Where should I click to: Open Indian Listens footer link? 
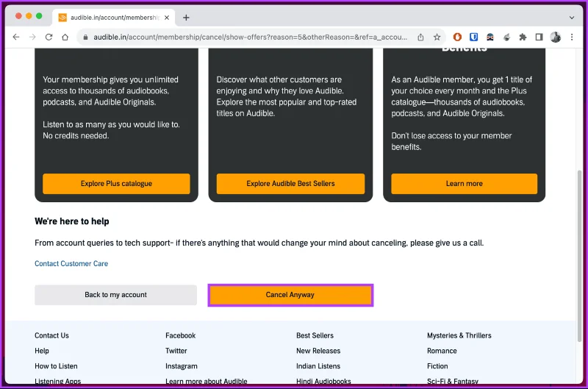click(318, 365)
